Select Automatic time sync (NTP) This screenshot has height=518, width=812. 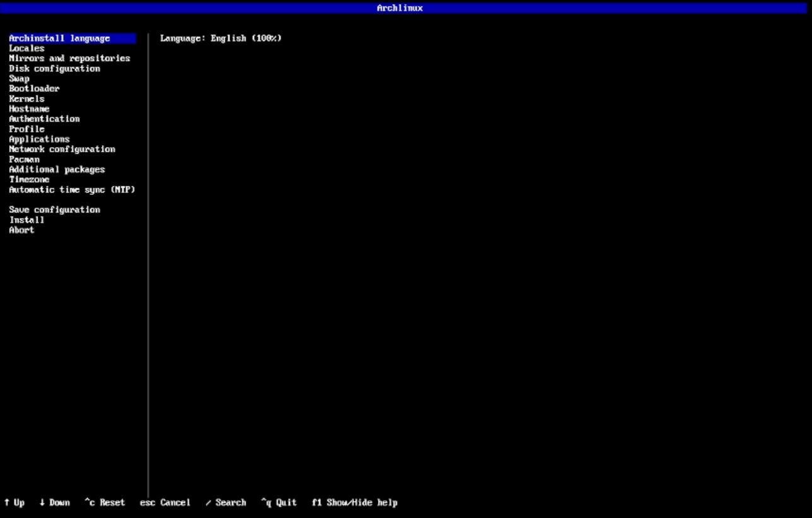click(x=72, y=190)
